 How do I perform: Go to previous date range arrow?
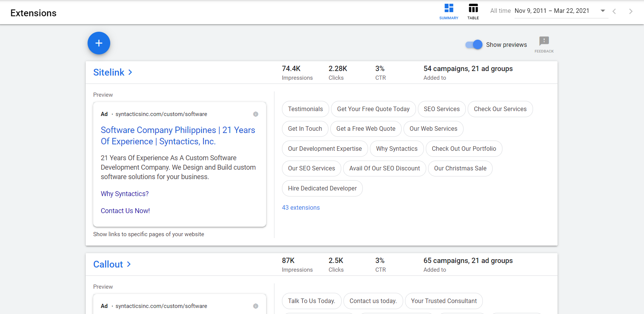(614, 11)
